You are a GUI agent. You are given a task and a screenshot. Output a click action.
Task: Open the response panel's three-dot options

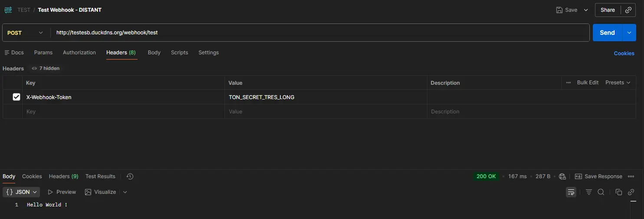tap(631, 176)
